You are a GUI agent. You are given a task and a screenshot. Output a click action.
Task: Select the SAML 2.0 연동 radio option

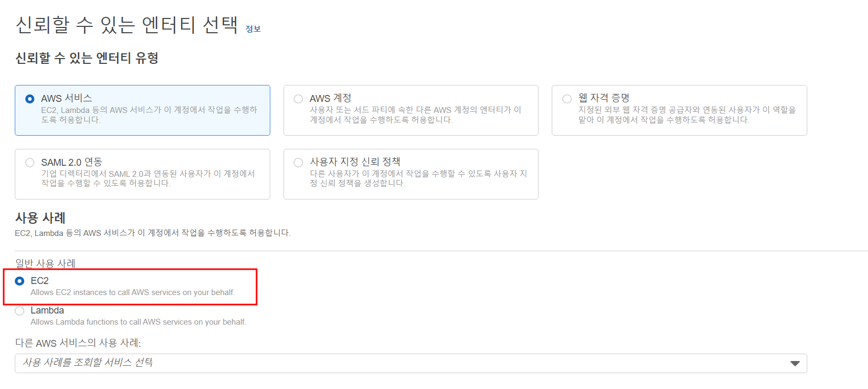tap(30, 163)
